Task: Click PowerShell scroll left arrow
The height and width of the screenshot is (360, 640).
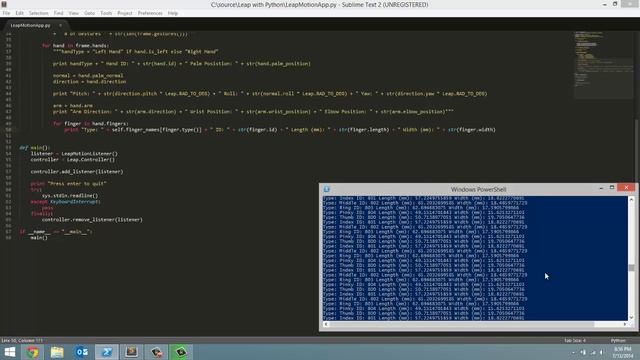Action: tap(326, 324)
